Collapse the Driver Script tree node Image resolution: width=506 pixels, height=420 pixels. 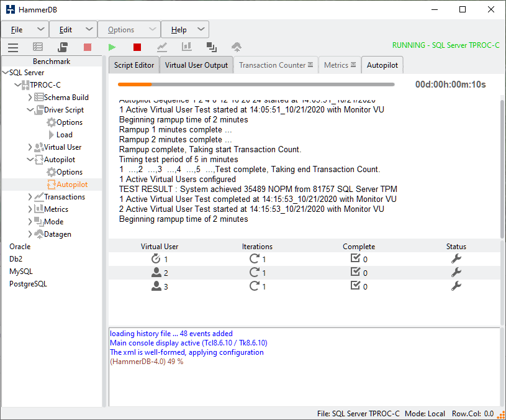(x=30, y=110)
